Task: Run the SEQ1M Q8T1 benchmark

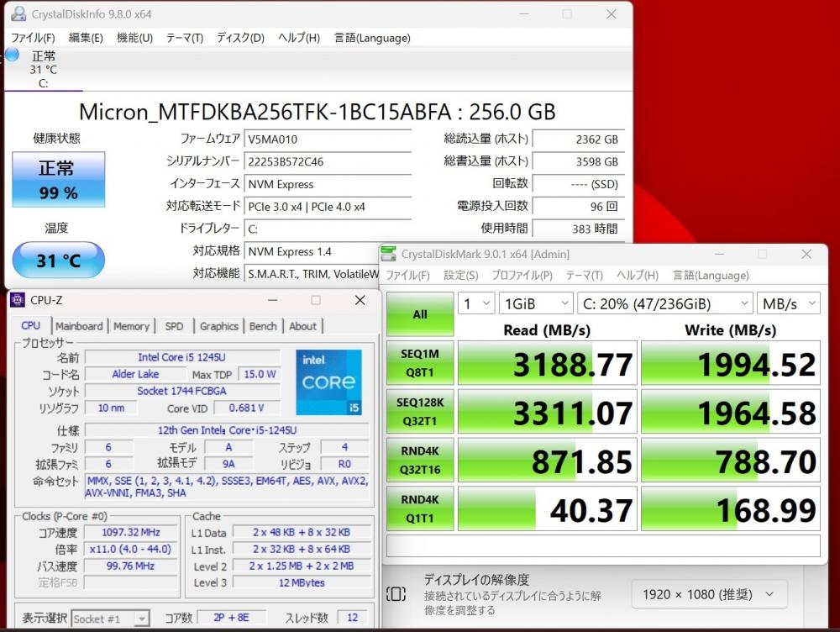Action: point(420,363)
